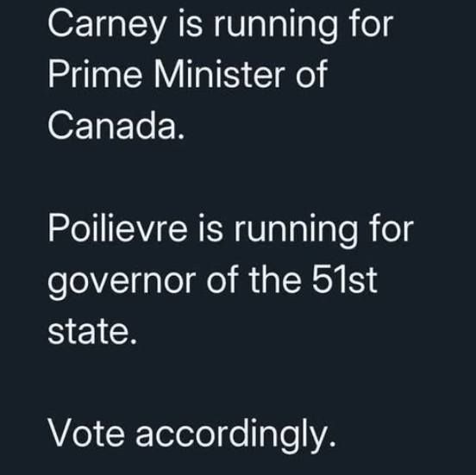Click "of" following the word Minister

click(311, 74)
